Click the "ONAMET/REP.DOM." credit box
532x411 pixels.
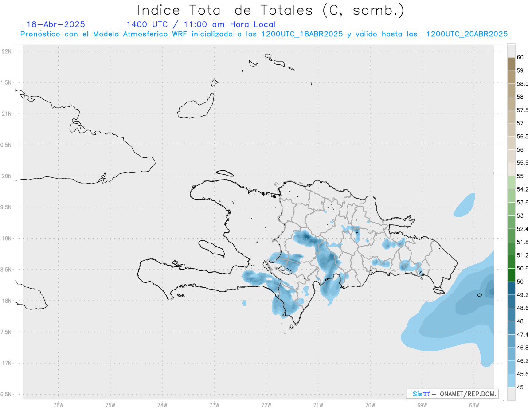[452, 394]
